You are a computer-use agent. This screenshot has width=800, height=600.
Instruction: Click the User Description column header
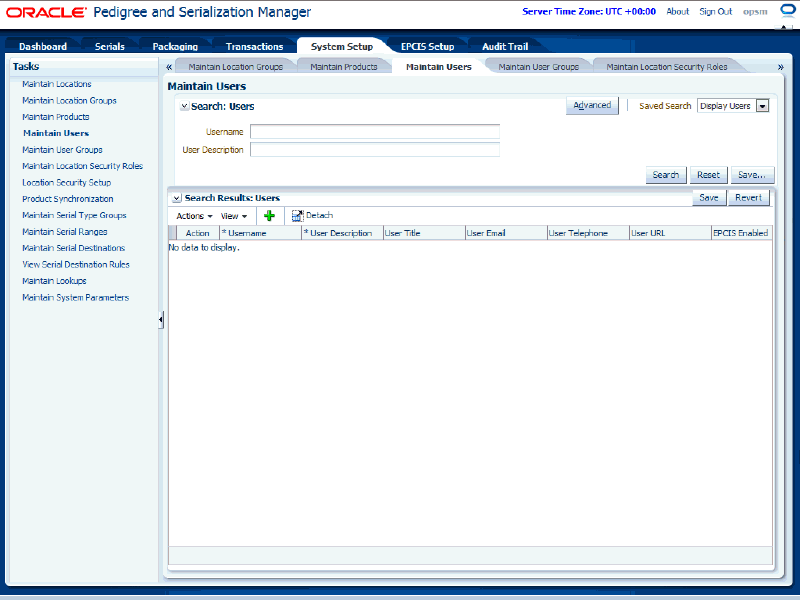click(342, 233)
